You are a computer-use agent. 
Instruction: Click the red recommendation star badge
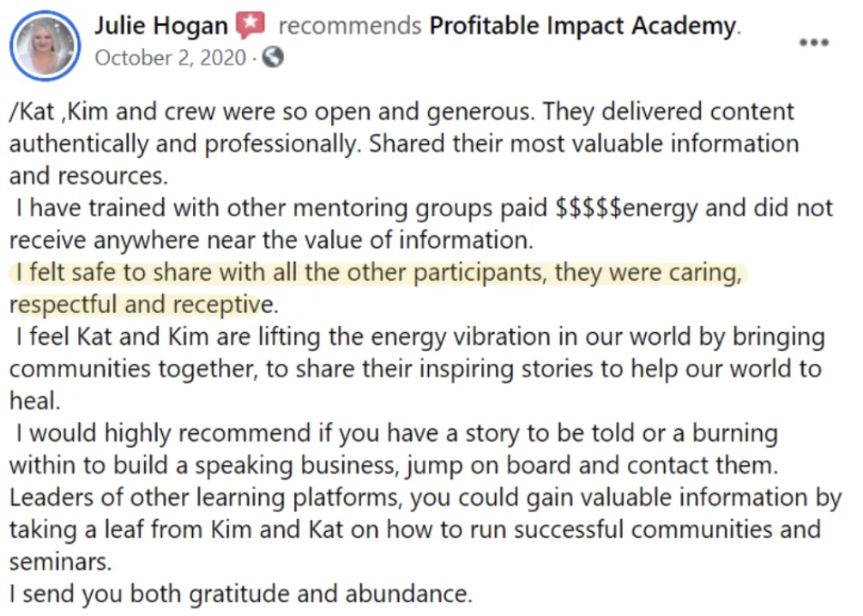tap(250, 25)
